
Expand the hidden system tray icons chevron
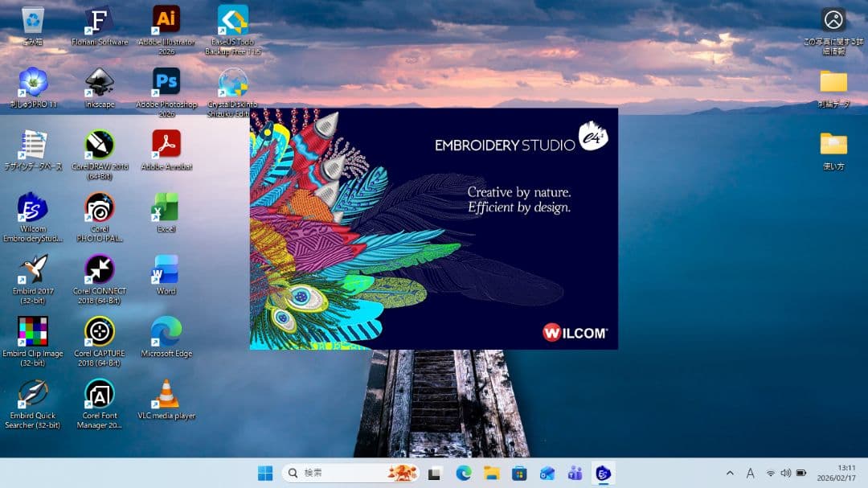(x=730, y=473)
